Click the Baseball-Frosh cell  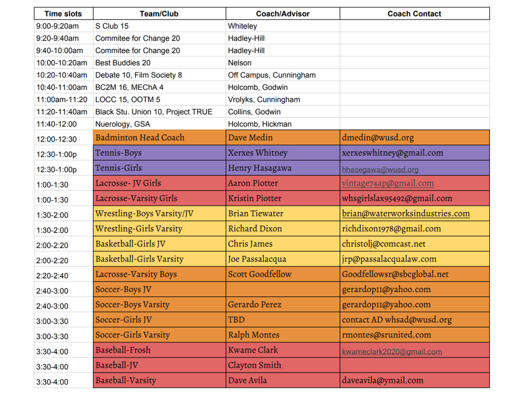159,350
